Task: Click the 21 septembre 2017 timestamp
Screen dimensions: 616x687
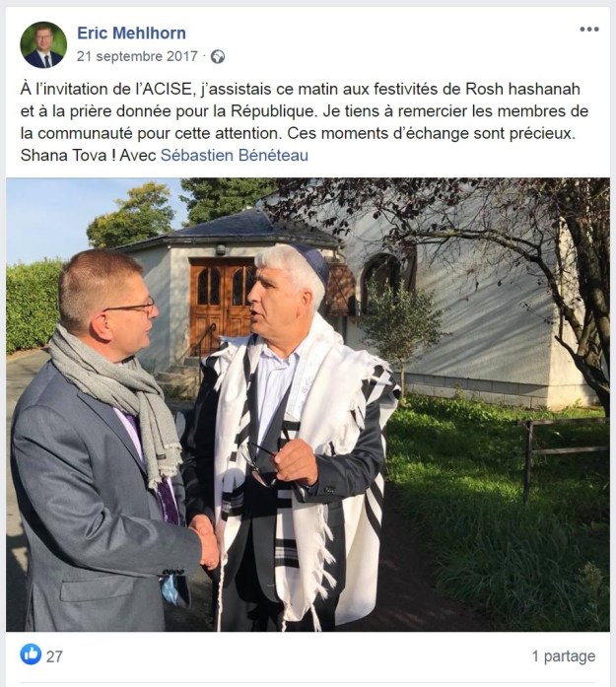Action: (x=137, y=56)
